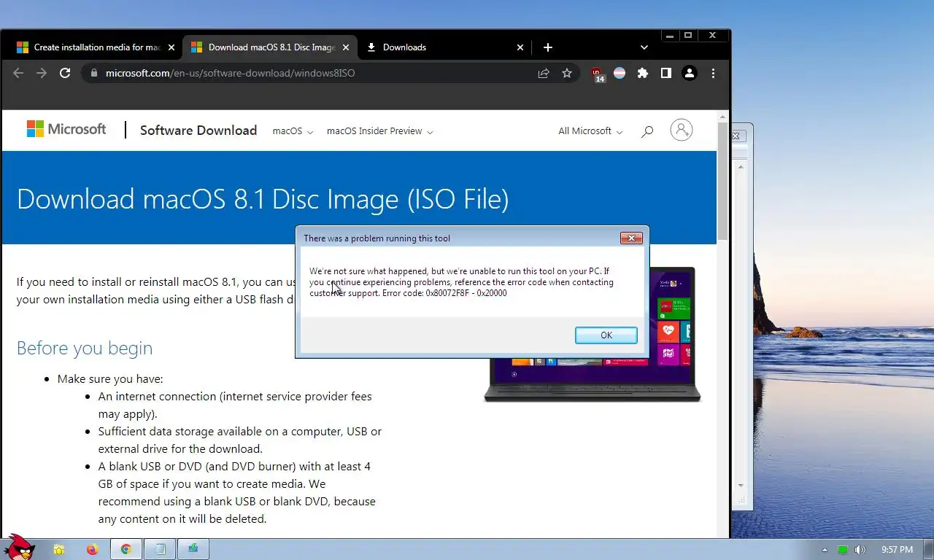Reload the current page
The width and height of the screenshot is (934, 560).
point(65,73)
